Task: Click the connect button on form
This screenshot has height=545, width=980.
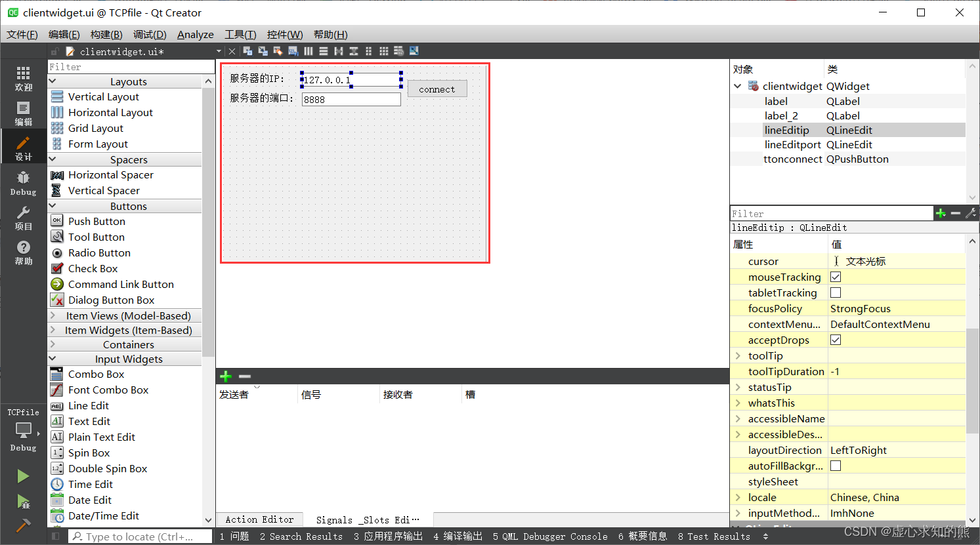Action: pyautogui.click(x=437, y=89)
